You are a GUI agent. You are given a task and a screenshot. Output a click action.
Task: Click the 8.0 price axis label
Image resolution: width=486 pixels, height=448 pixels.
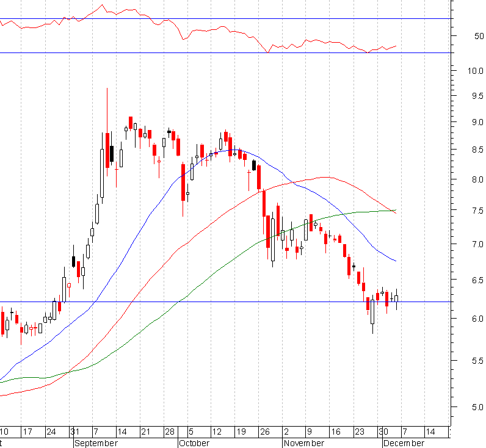pos(477,179)
